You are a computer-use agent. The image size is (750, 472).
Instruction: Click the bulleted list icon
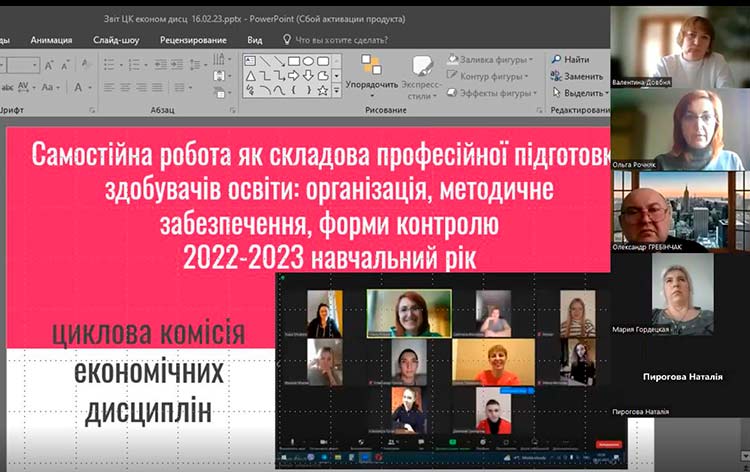coord(109,64)
